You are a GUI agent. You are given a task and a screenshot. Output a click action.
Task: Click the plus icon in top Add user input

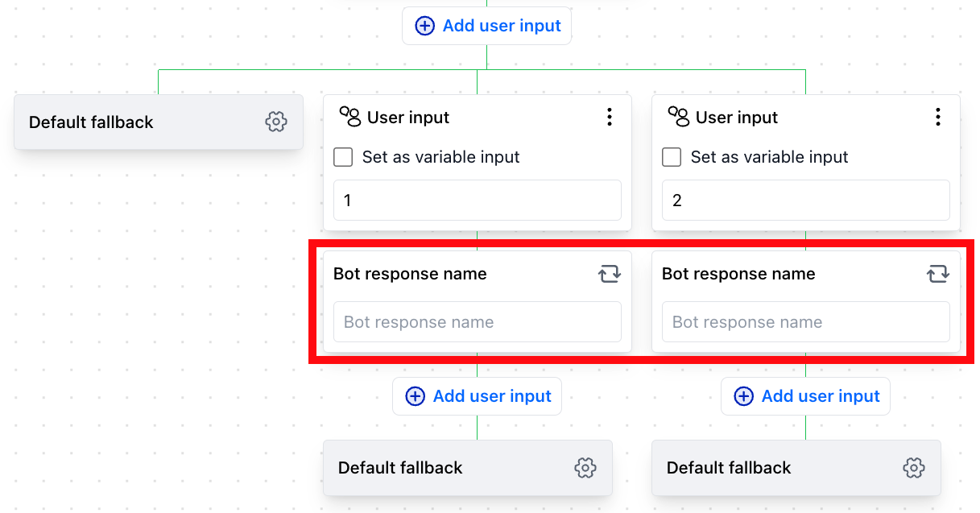[x=424, y=26]
